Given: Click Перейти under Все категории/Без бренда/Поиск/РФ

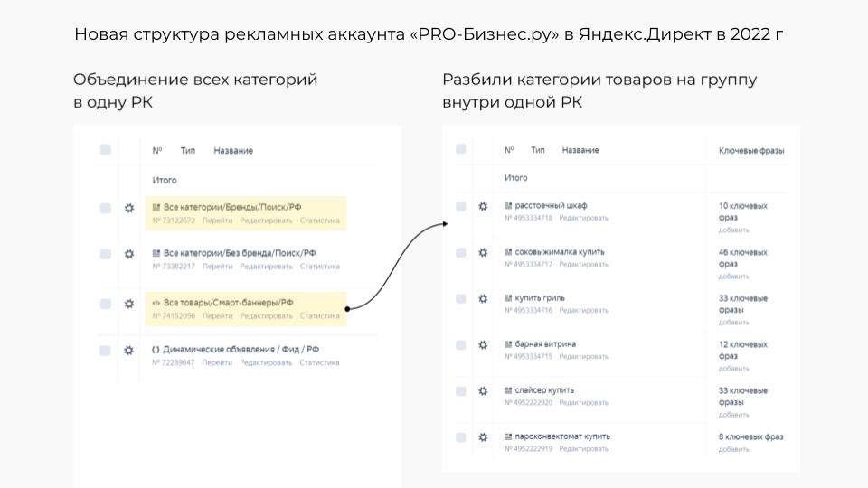Looking at the screenshot, I should coord(218,266).
